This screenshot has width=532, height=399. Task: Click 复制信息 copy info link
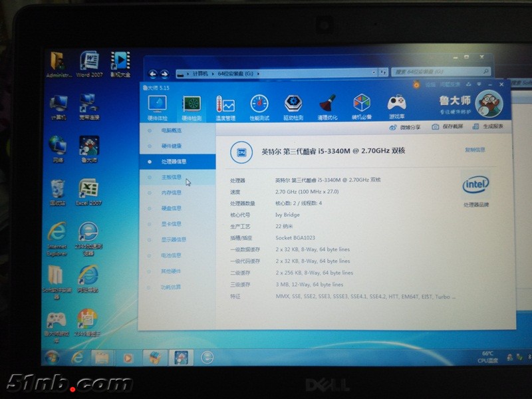click(x=475, y=150)
